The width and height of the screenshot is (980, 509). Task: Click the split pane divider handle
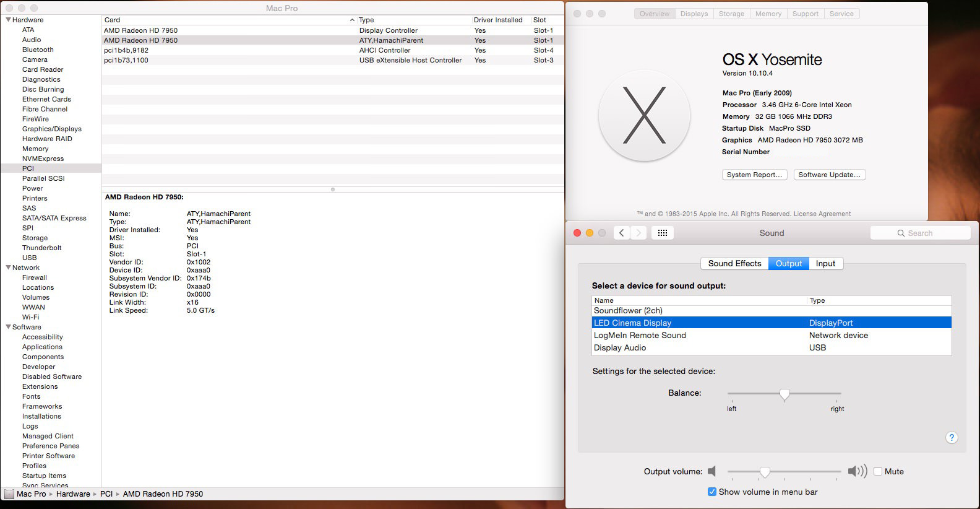point(333,189)
